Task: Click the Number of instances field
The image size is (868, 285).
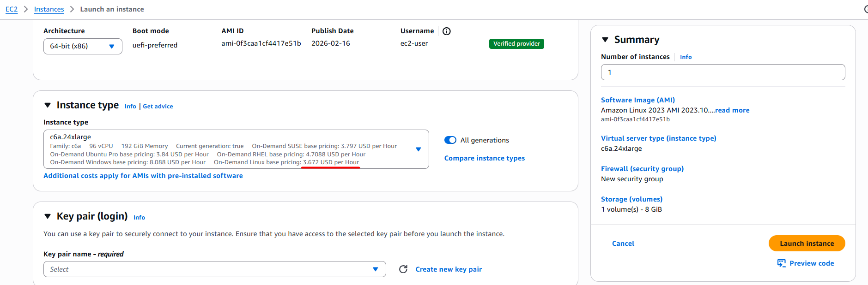Action: [x=722, y=72]
